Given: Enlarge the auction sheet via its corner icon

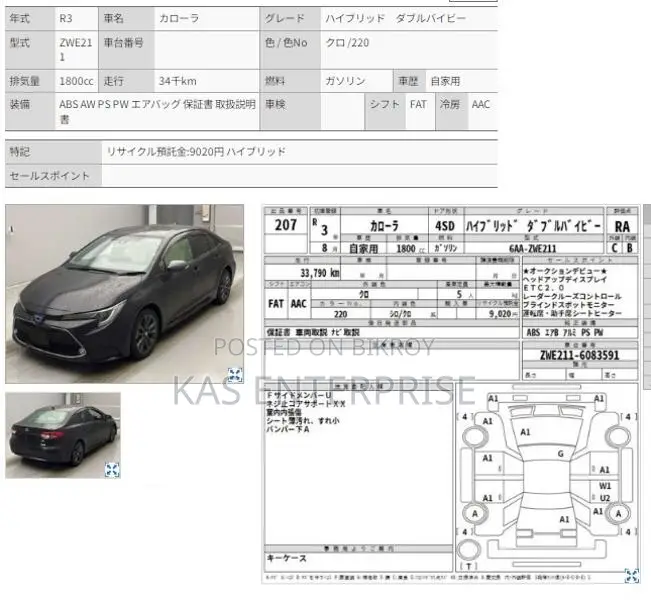Looking at the screenshot, I should (631, 576).
